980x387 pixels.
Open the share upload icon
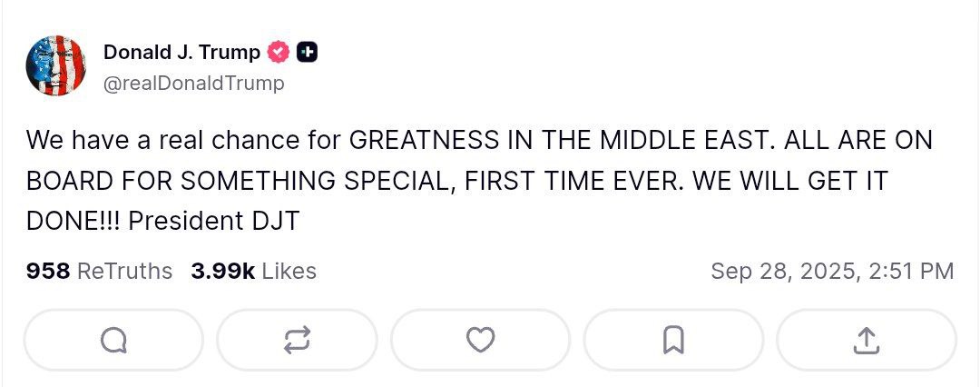click(x=867, y=341)
